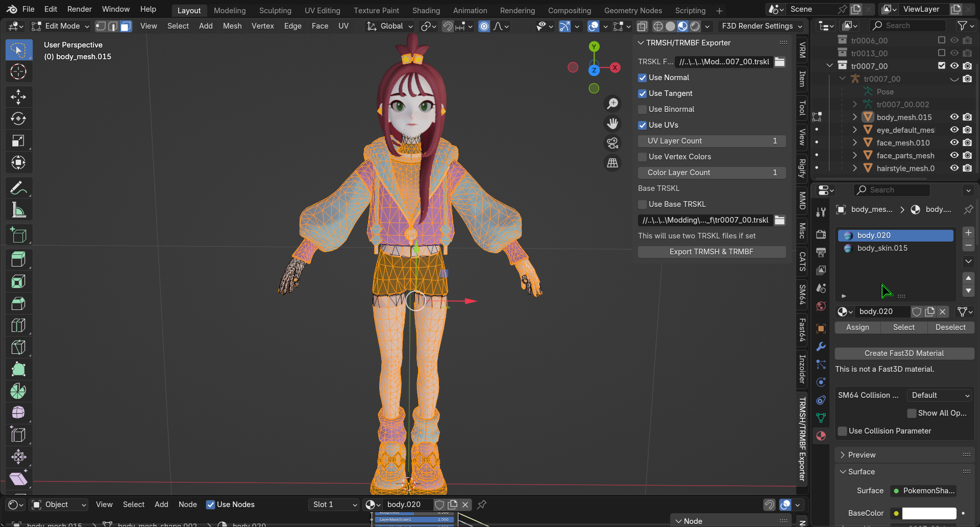
Task: Activate the Bevel tool
Action: [18, 303]
